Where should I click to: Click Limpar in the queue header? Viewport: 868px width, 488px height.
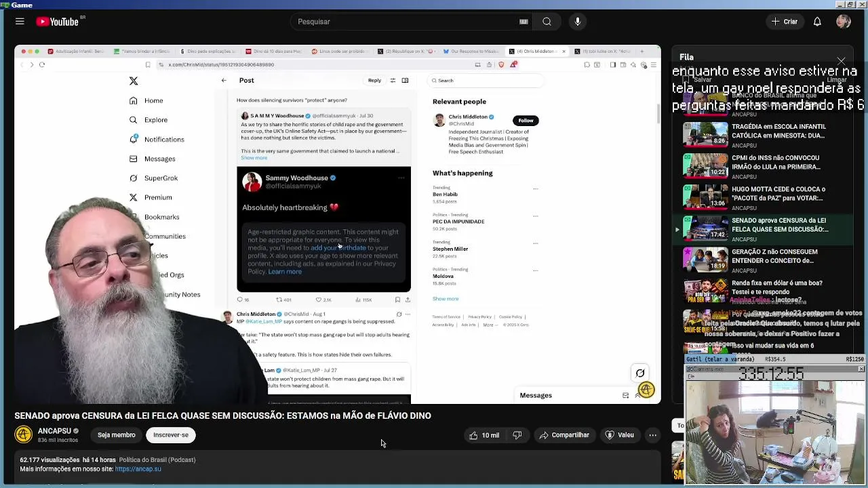(836, 79)
